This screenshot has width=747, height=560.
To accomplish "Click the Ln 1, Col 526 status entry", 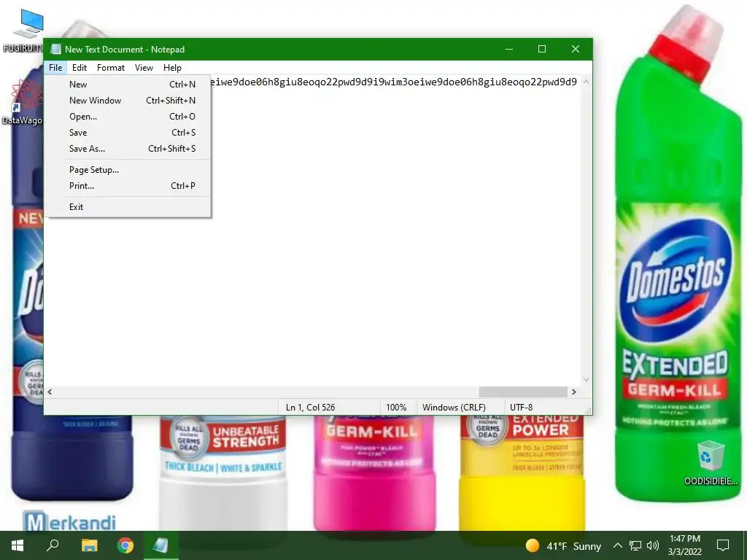I will [x=329, y=408].
